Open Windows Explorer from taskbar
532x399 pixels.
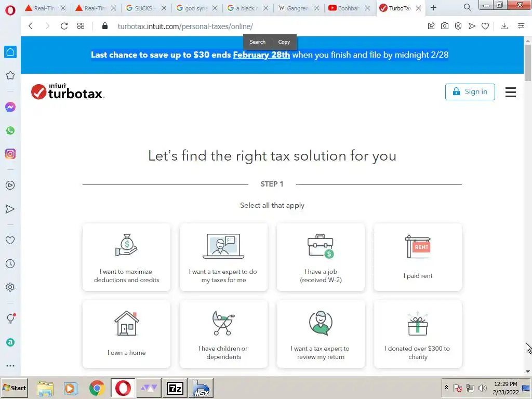tap(45, 389)
